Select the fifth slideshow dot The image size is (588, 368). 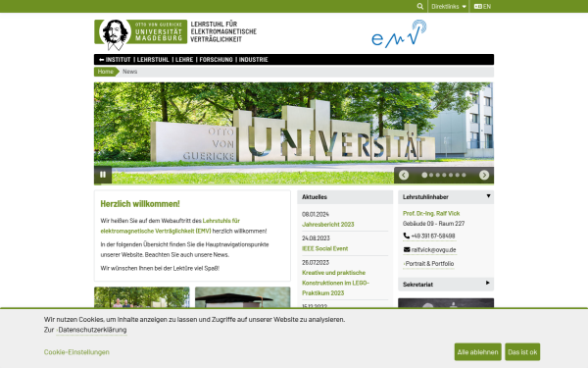point(451,175)
